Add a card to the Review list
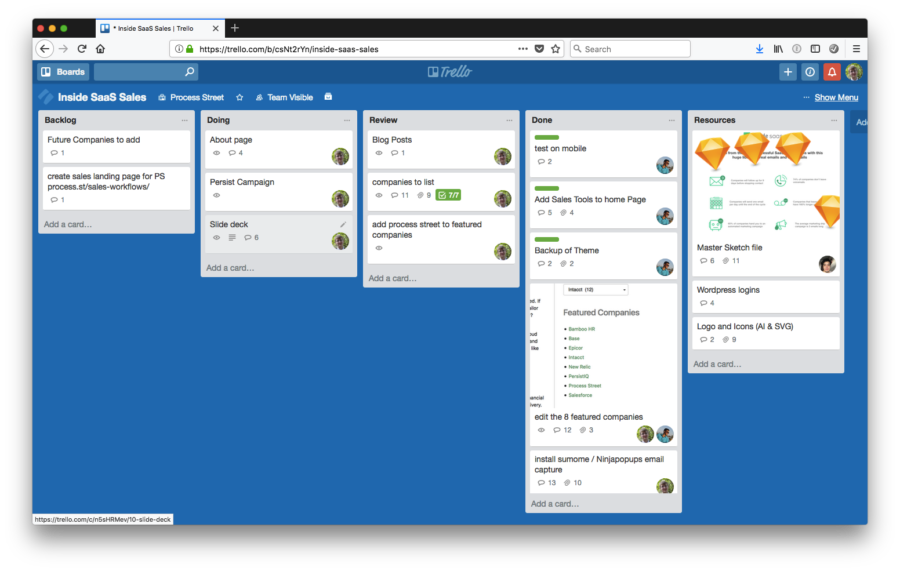This screenshot has width=900, height=571. (393, 278)
